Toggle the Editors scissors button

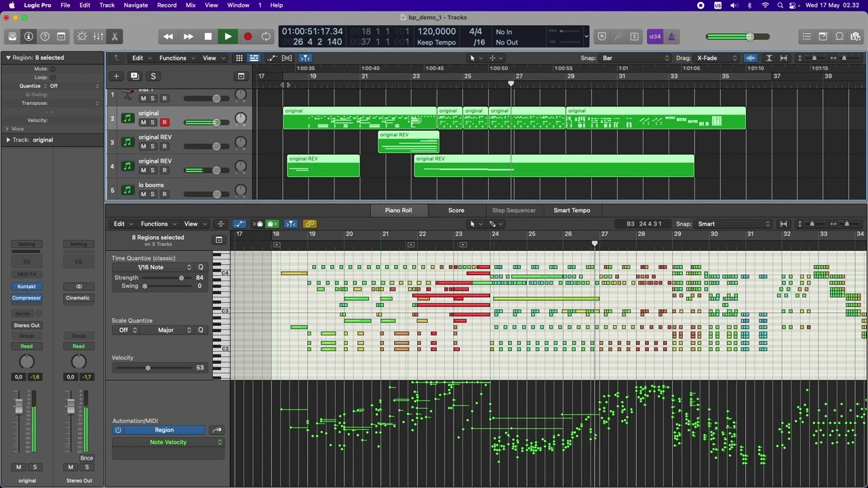(x=115, y=37)
